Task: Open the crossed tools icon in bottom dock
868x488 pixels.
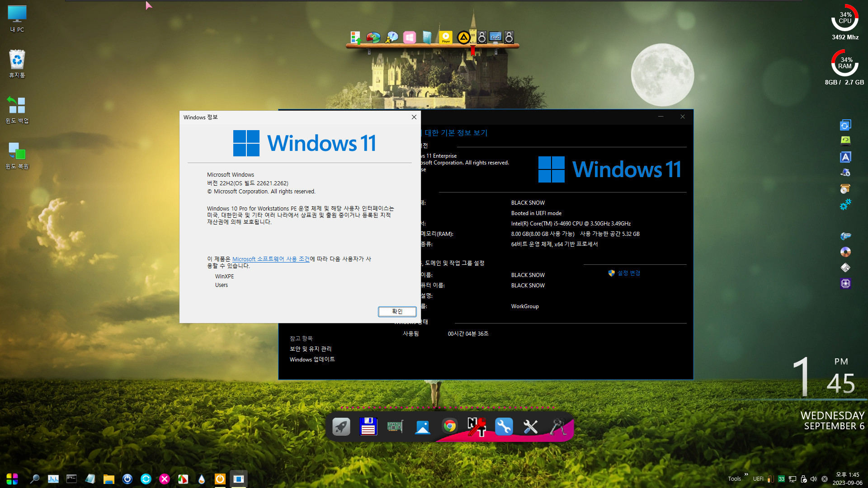Action: pos(531,427)
